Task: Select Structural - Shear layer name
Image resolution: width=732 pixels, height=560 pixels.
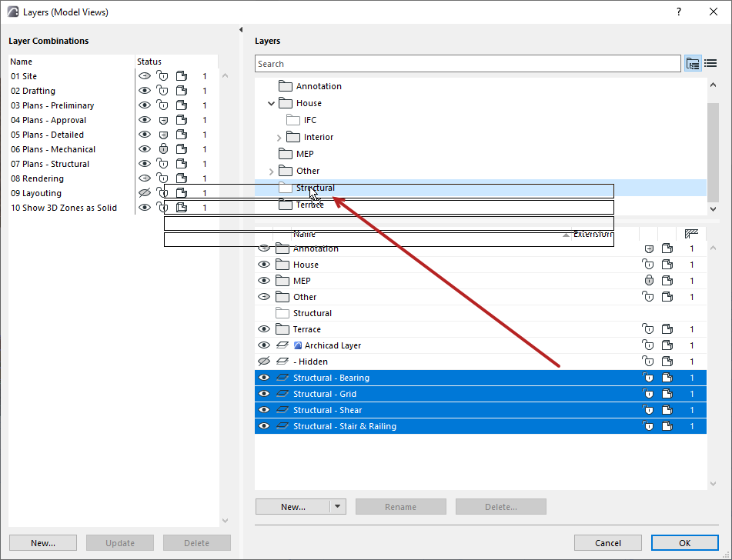Action: 328,410
